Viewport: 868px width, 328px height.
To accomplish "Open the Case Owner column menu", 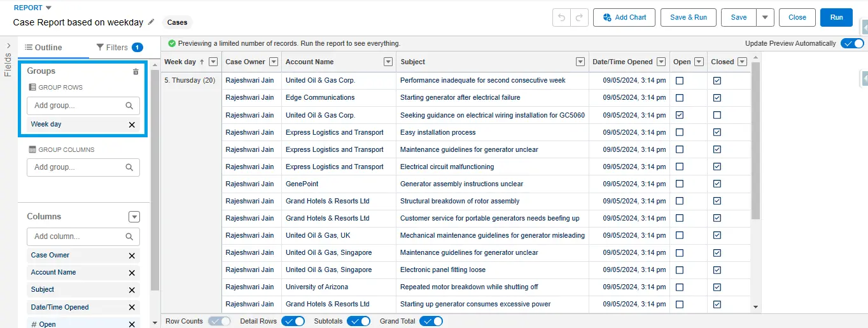I will pyautogui.click(x=274, y=62).
